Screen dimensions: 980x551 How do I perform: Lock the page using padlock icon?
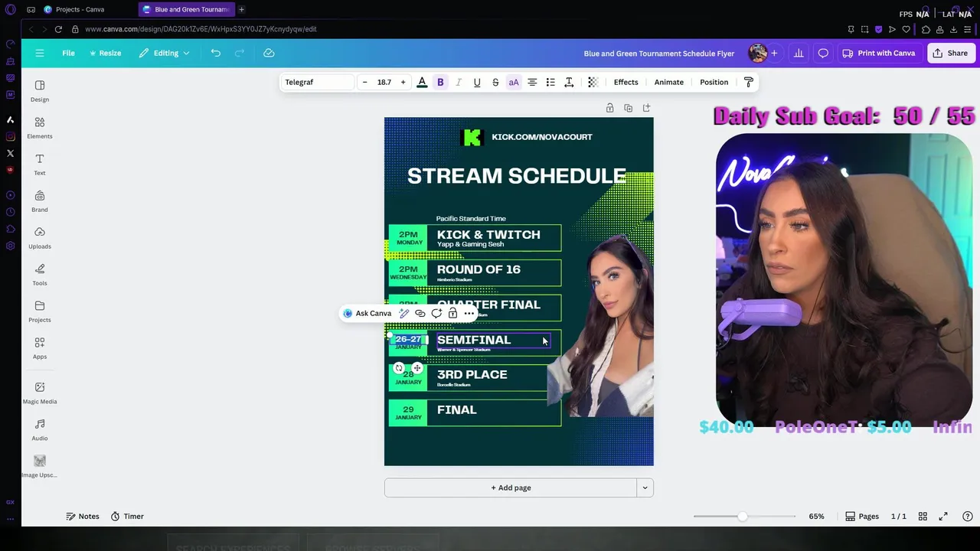click(609, 108)
